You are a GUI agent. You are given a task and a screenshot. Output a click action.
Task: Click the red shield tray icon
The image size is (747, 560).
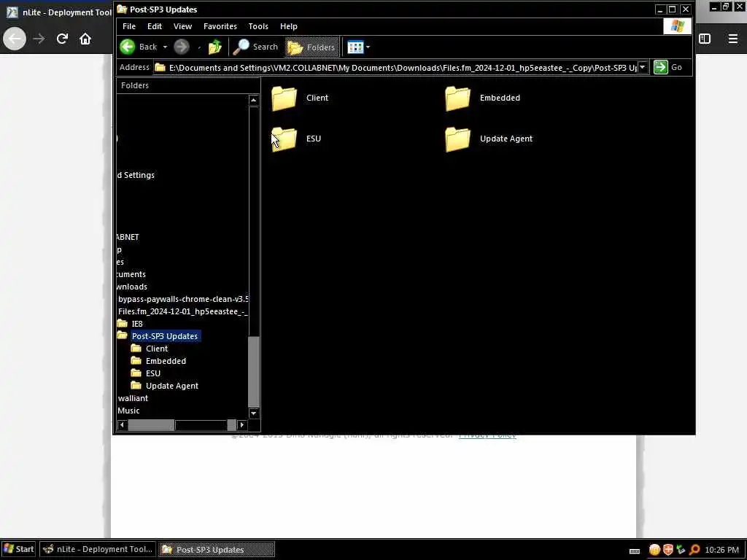[668, 550]
